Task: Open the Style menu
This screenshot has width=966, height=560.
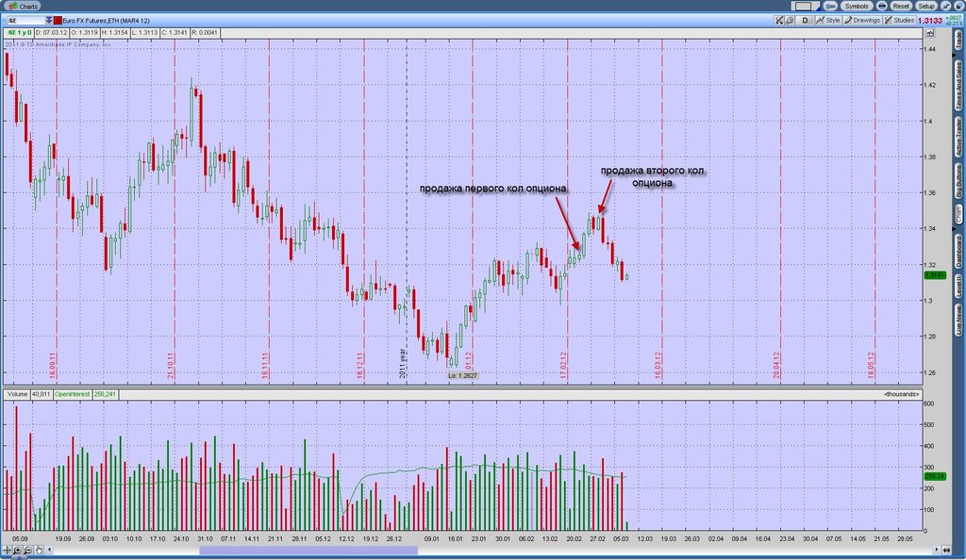Action: pos(828,21)
